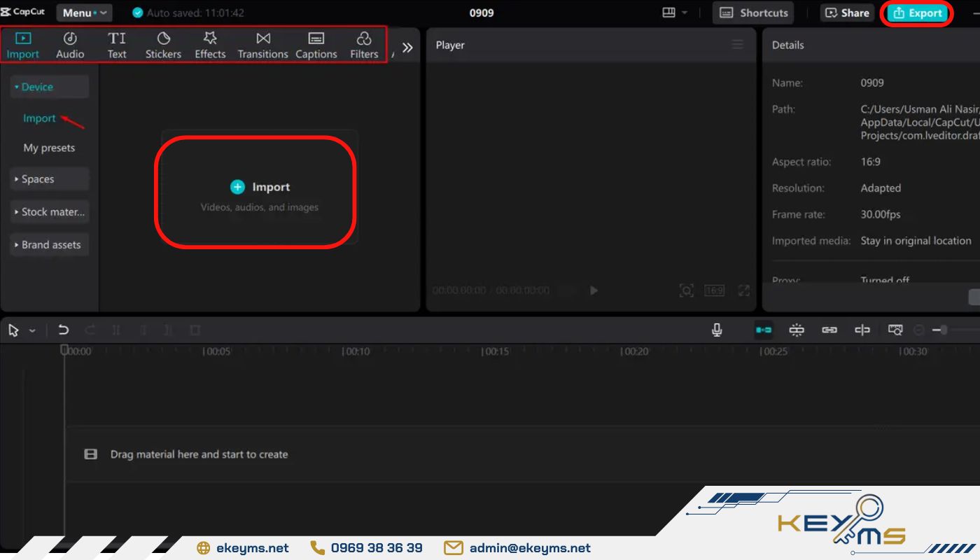Open the Import media tab

click(23, 45)
